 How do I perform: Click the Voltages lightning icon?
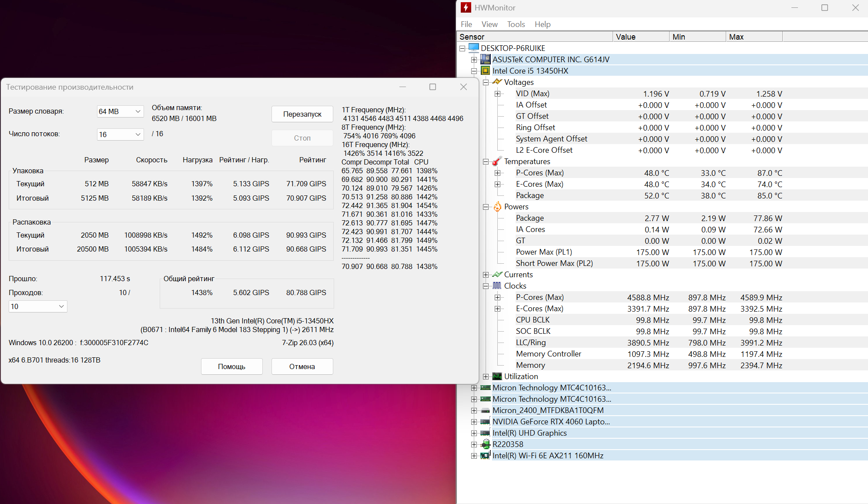tap(497, 82)
